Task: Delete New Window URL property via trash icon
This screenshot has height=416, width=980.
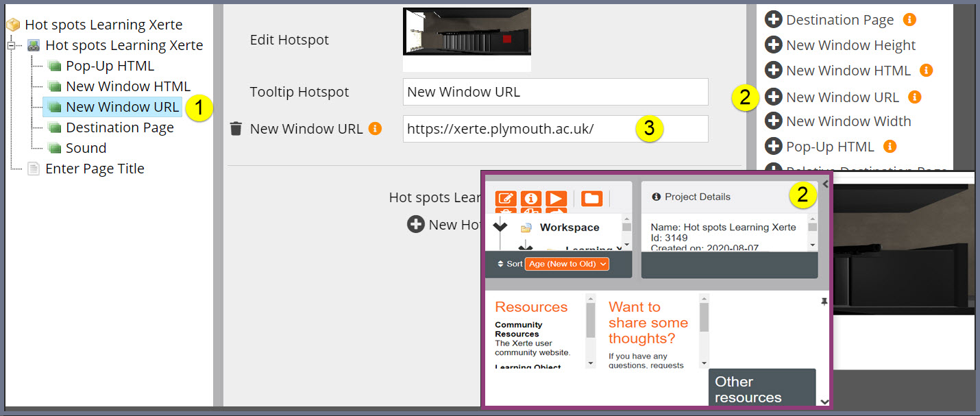Action: tap(236, 128)
